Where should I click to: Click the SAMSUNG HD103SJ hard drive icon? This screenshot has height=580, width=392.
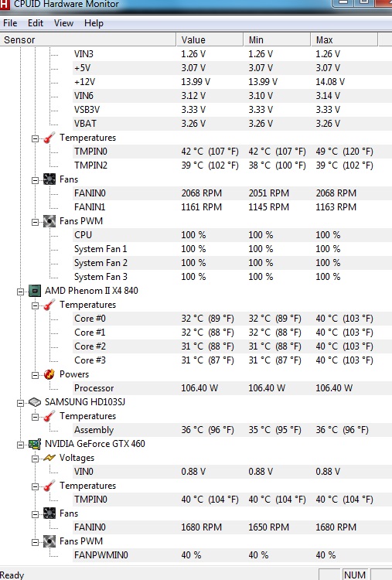(x=35, y=402)
